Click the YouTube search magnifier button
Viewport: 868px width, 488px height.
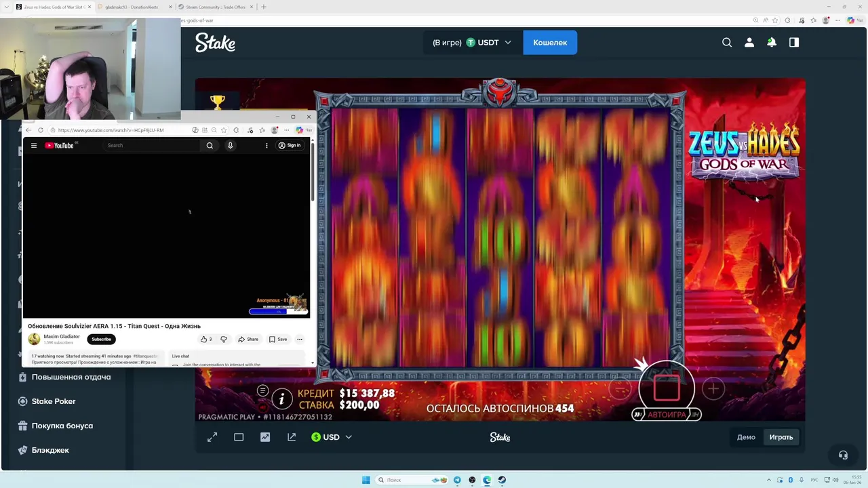coord(210,145)
